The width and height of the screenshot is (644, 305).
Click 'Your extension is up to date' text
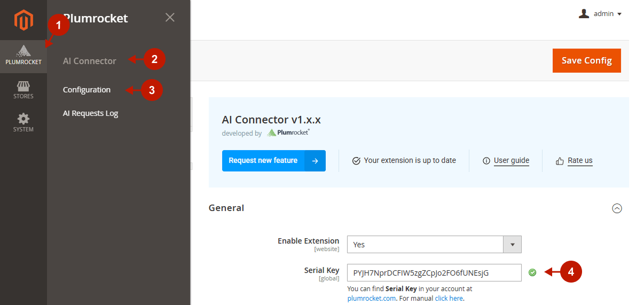[x=410, y=160]
